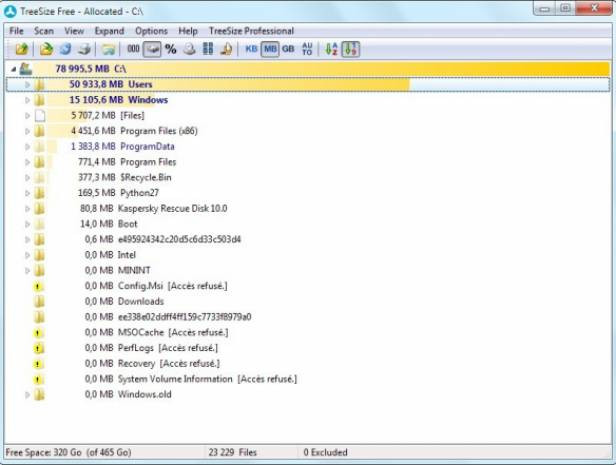Toggle the details columns view icon
The image size is (616, 465).
208,49
